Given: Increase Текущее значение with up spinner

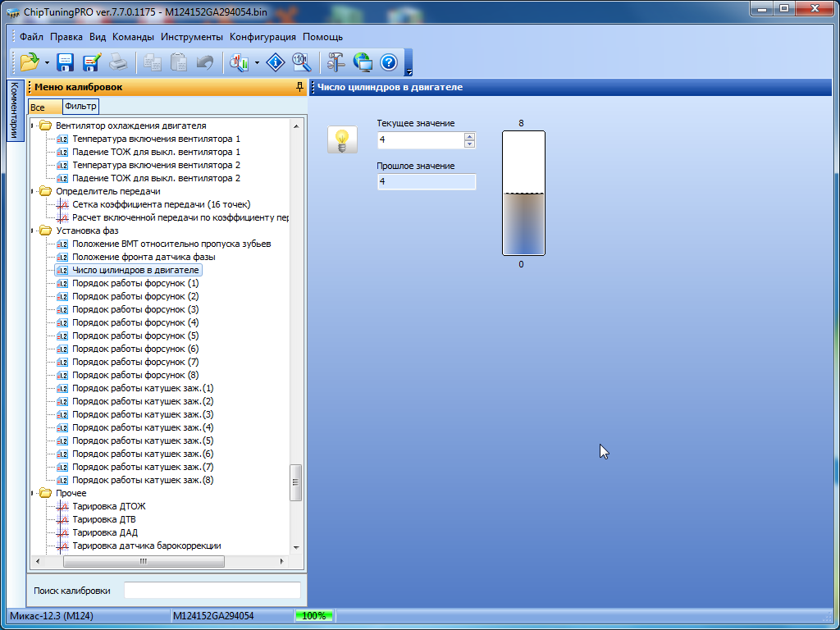Looking at the screenshot, I should pos(469,135).
